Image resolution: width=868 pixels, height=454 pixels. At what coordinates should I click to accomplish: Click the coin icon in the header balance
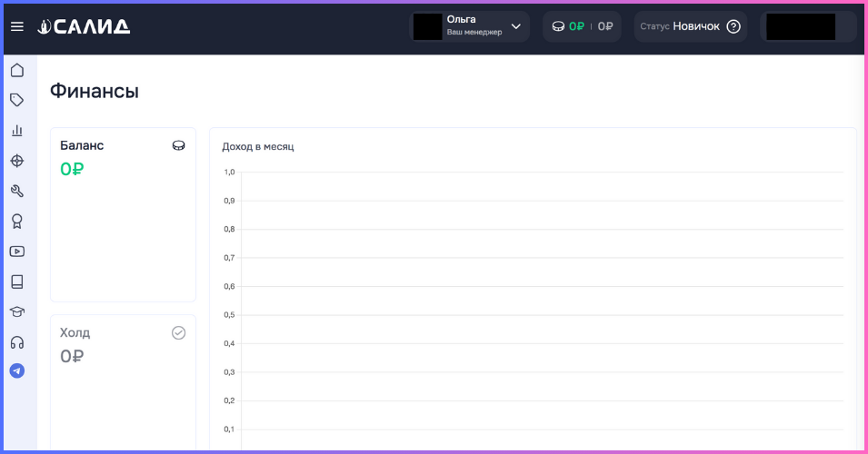pos(558,26)
